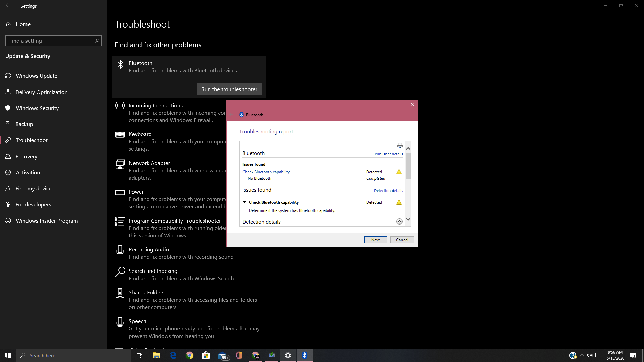Click the Home icon in Settings
This screenshot has height=362, width=644.
[9, 24]
